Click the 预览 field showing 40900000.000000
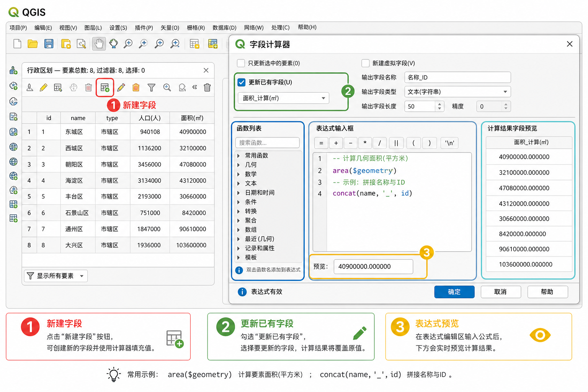 (x=373, y=267)
